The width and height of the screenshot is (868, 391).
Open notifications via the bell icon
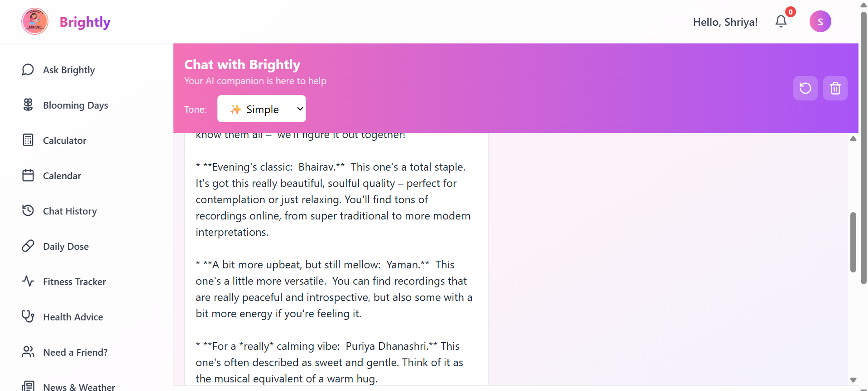pos(780,21)
